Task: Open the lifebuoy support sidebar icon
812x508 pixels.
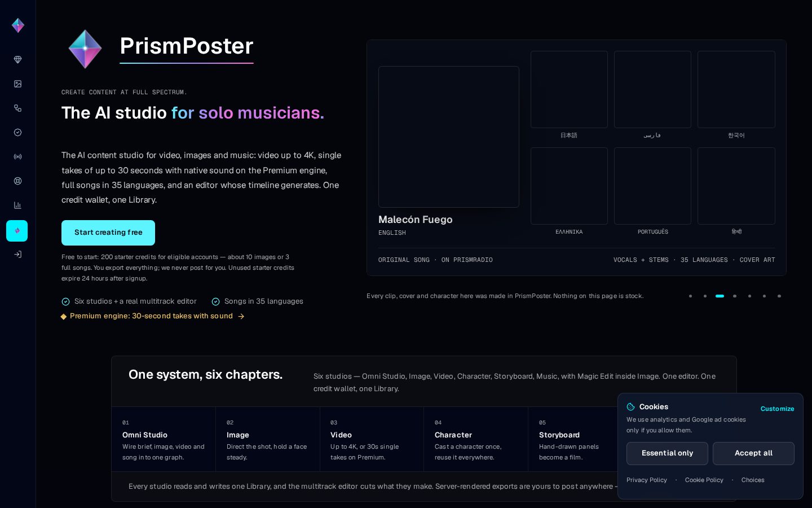Action: click(x=17, y=181)
